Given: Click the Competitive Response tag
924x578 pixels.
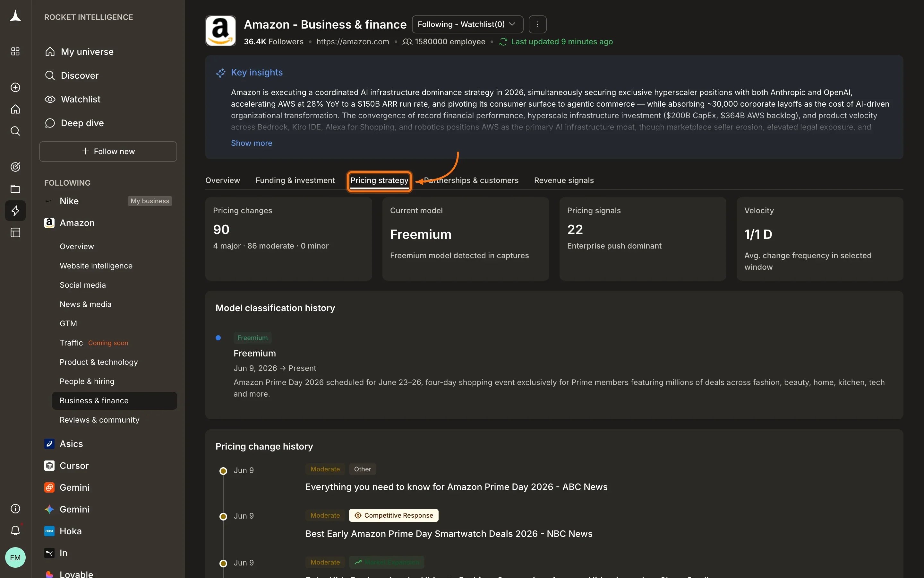Looking at the screenshot, I should point(394,515).
